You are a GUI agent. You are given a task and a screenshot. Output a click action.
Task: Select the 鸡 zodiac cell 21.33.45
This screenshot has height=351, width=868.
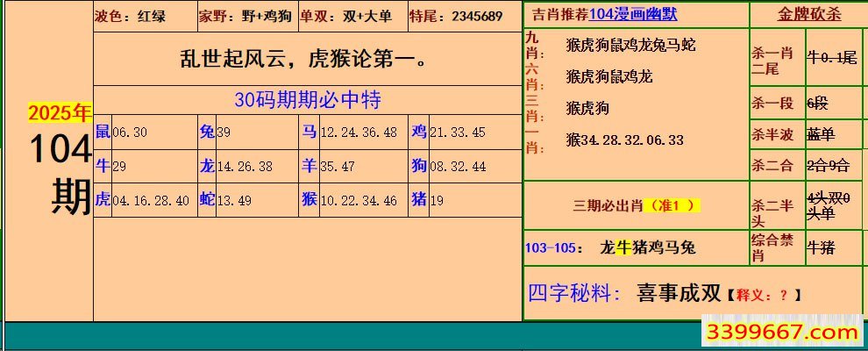coord(448,132)
